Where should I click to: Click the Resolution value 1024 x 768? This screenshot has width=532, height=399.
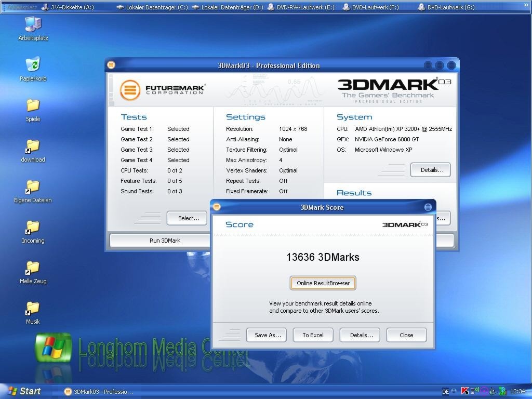(293, 129)
